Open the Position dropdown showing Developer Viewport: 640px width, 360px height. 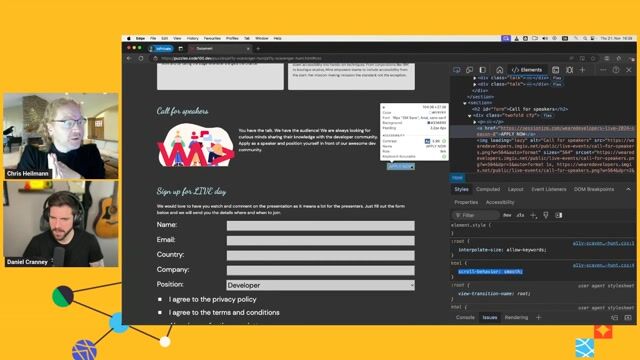pos(320,285)
